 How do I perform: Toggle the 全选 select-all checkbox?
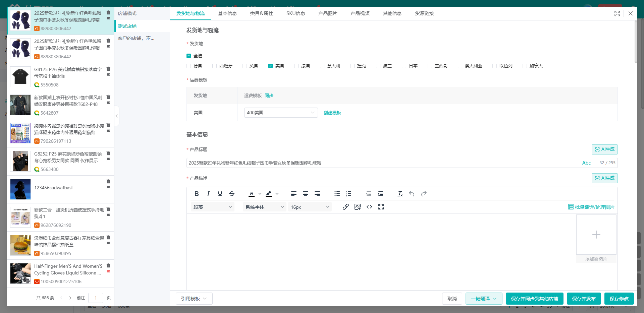click(x=189, y=56)
